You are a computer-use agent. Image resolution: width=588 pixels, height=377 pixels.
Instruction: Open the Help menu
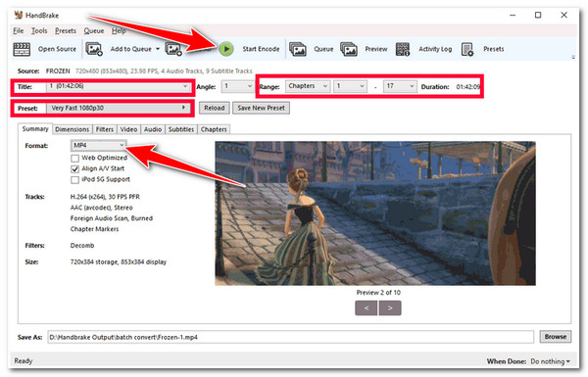tap(119, 30)
